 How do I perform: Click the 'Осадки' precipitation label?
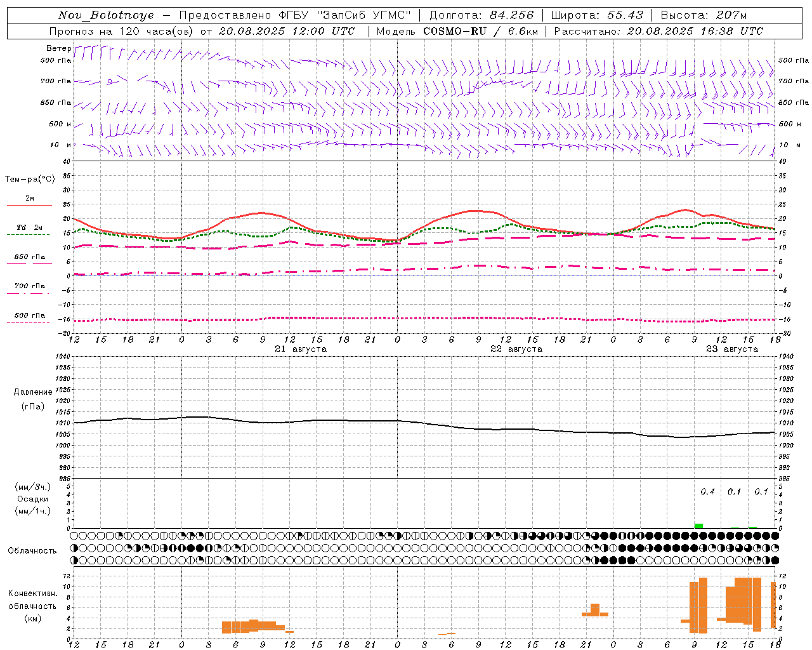[33, 499]
